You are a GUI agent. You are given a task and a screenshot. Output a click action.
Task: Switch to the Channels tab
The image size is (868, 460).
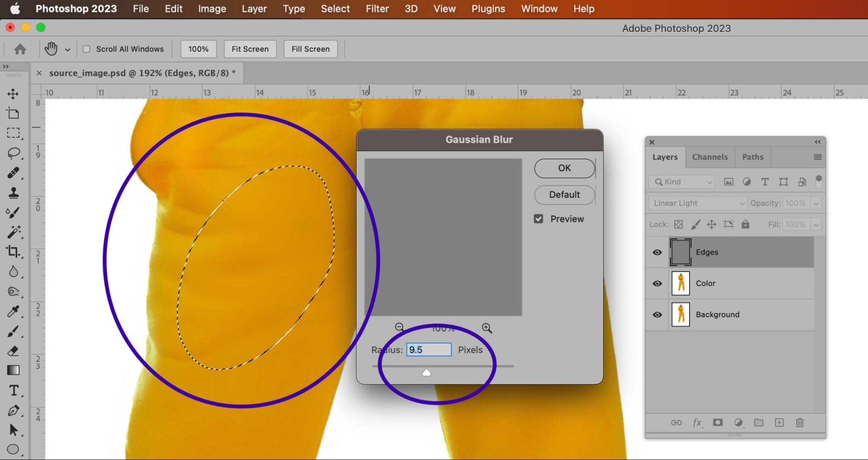click(x=710, y=157)
